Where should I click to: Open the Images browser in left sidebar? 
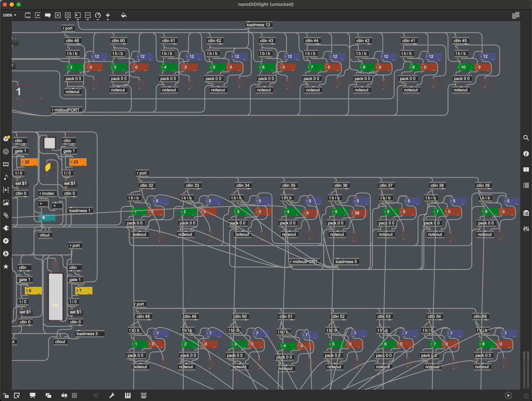pyautogui.click(x=6, y=203)
